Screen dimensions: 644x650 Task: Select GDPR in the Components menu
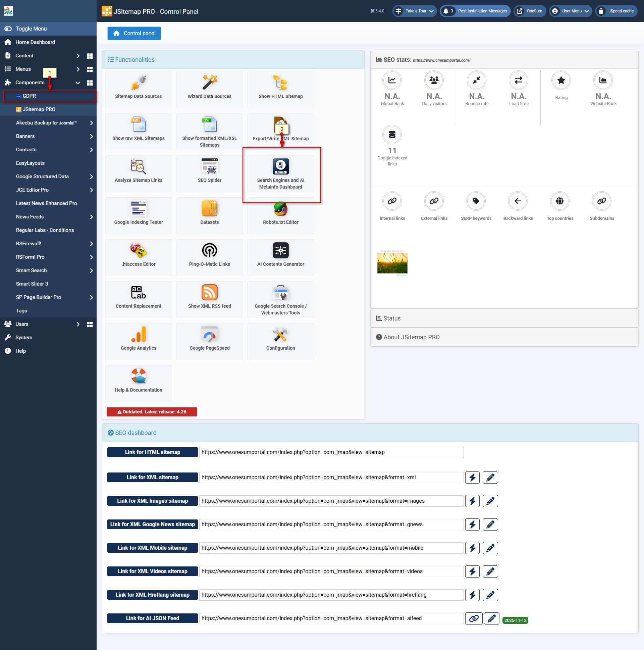[29, 96]
